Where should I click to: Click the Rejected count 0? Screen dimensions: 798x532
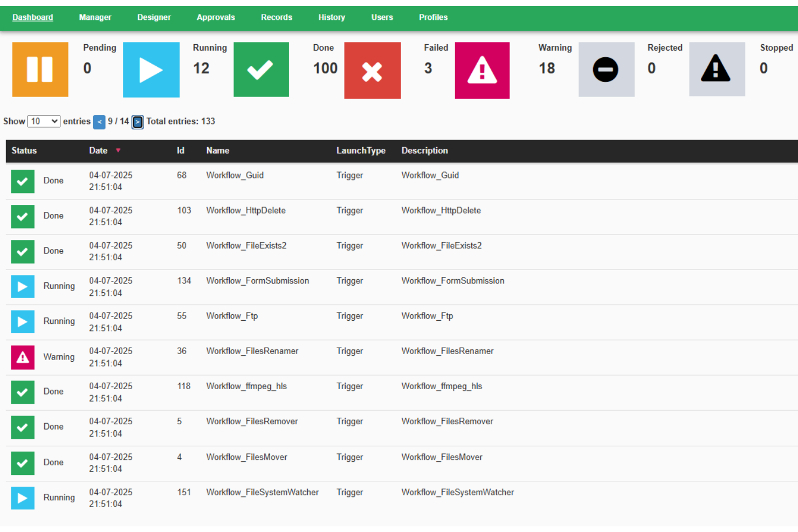coord(651,68)
